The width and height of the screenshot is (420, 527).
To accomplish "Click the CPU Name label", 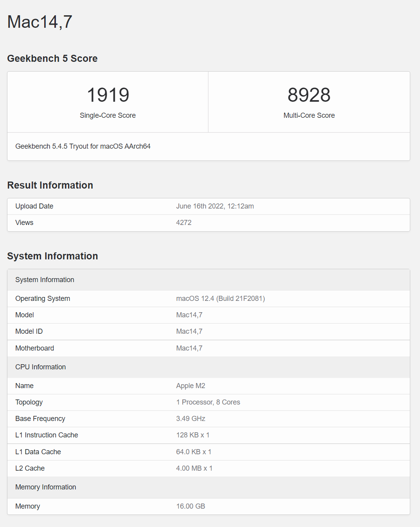I will 24,386.
